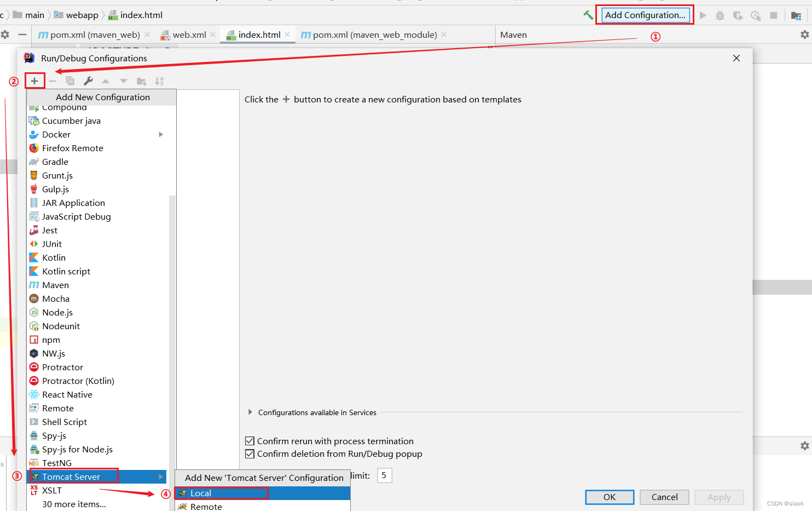812x511 pixels.
Task: Select Maven in configuration list
Action: tap(97, 285)
